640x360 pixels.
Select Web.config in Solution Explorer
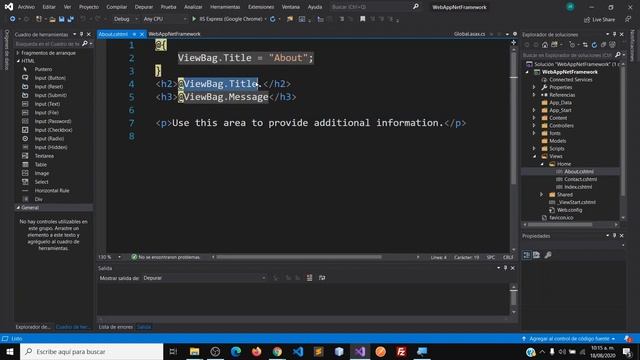[569, 210]
